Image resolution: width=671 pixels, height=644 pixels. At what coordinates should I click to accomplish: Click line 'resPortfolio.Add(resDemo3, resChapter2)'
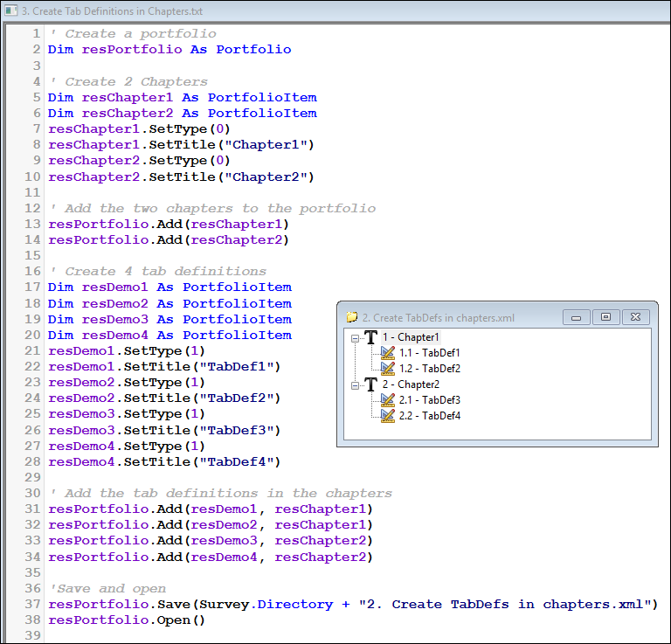pyautogui.click(x=211, y=541)
